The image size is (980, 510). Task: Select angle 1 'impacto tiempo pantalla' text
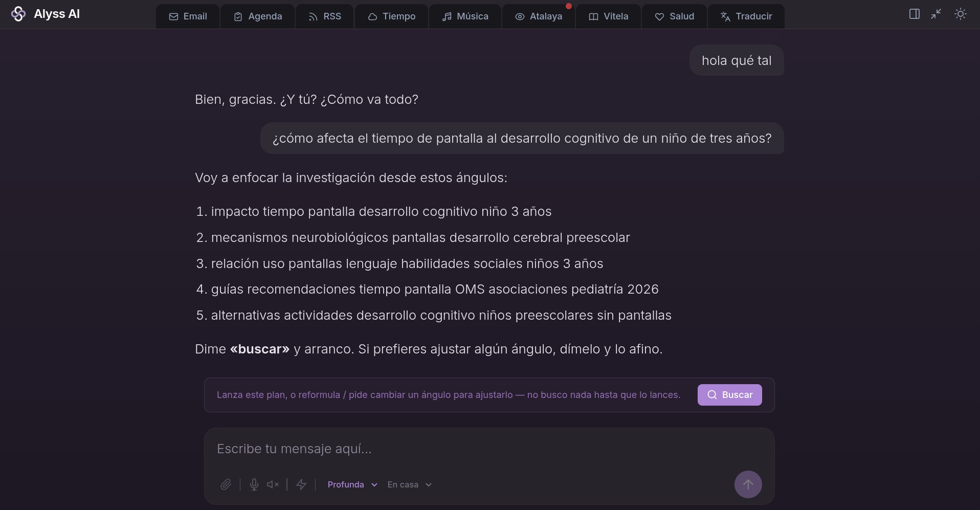[x=381, y=211]
